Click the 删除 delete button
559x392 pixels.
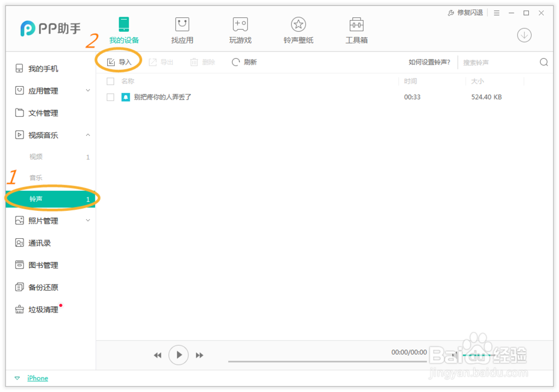(x=202, y=62)
